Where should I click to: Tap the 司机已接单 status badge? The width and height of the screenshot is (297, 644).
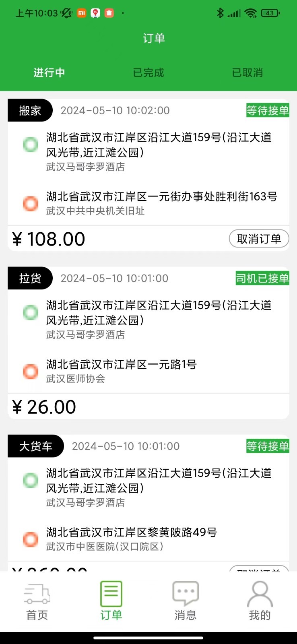click(x=262, y=278)
